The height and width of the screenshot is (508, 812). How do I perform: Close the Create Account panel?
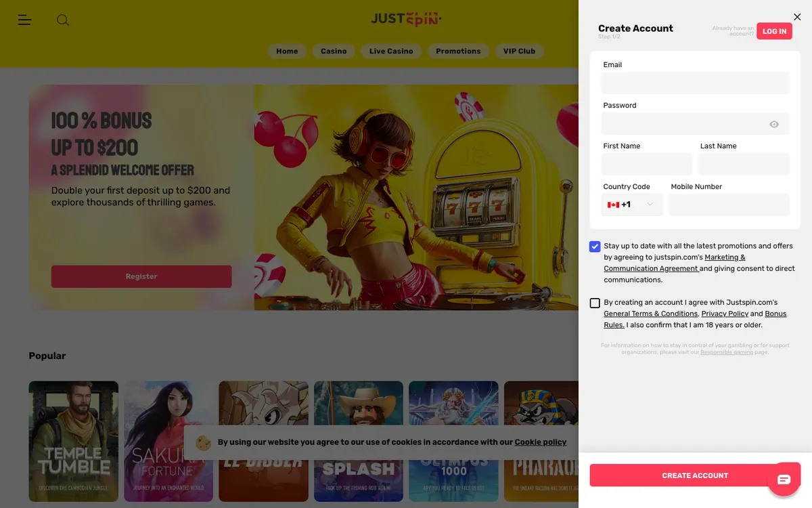pyautogui.click(x=797, y=17)
